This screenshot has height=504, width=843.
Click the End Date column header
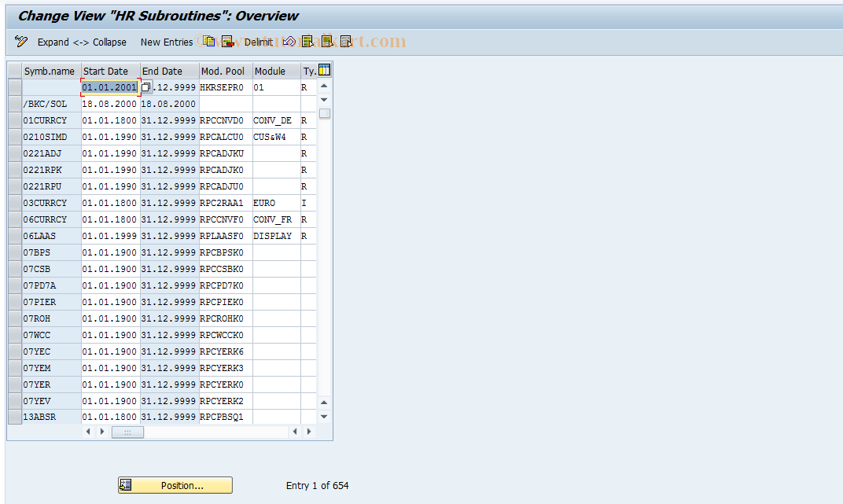pos(169,71)
